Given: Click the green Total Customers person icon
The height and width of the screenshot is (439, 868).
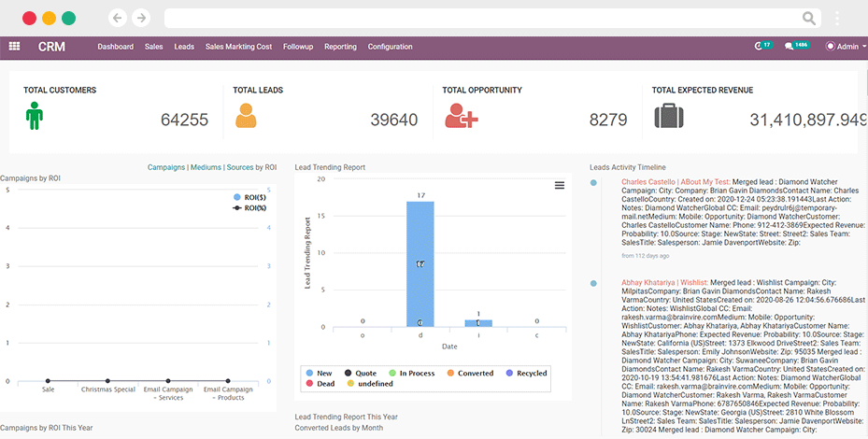Looking at the screenshot, I should (x=35, y=116).
